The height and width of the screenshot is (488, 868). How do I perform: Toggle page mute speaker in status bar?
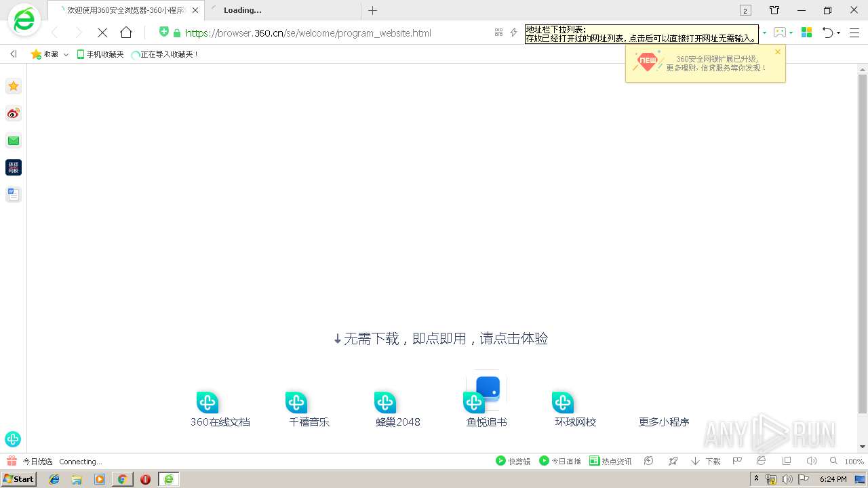(x=811, y=461)
